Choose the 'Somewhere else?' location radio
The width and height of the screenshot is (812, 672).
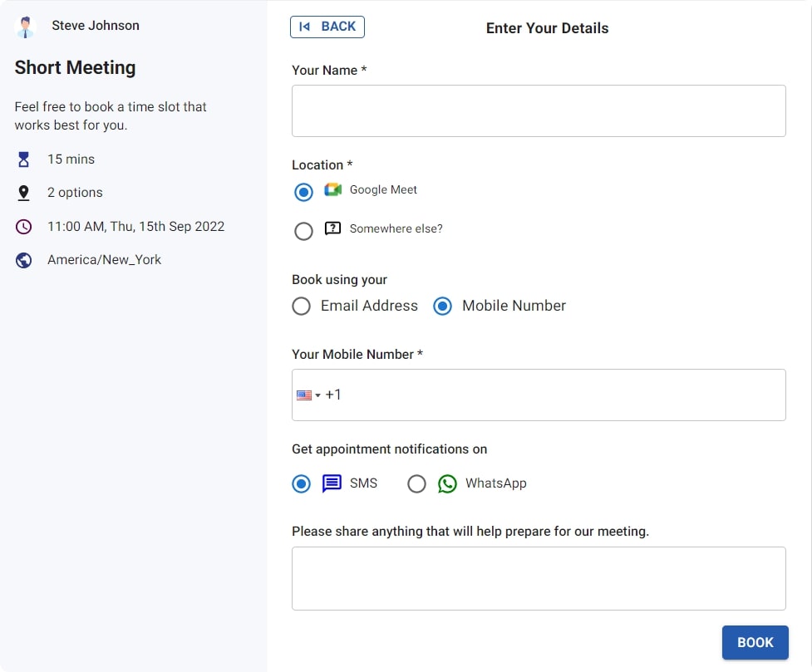(x=304, y=231)
